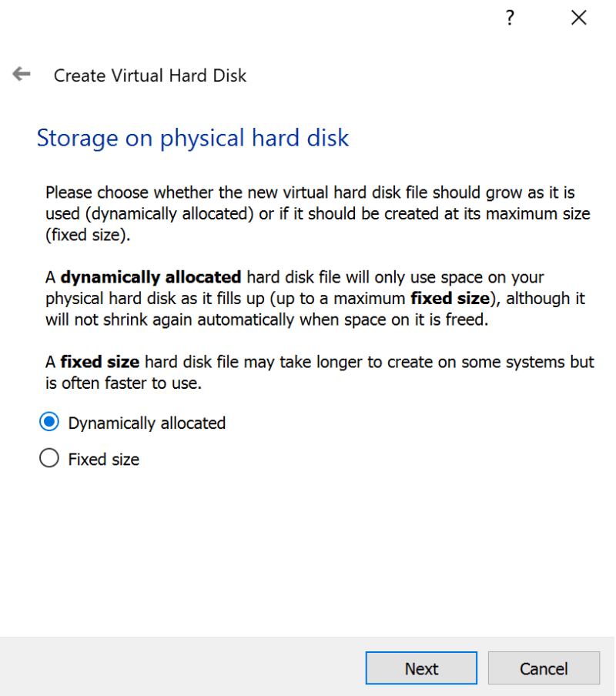The image size is (616, 696).
Task: Enable the Fixed size radio button
Action: click(49, 458)
